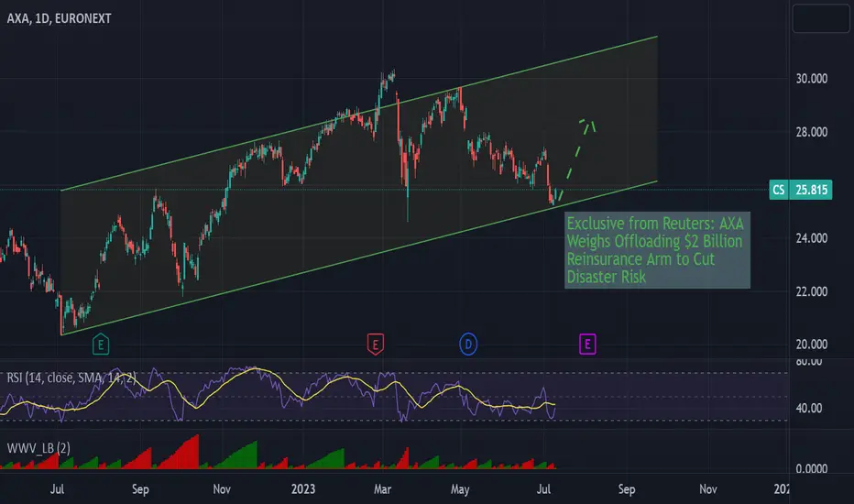Click the blue dividend D marker
854x504 pixels.
pyautogui.click(x=468, y=345)
